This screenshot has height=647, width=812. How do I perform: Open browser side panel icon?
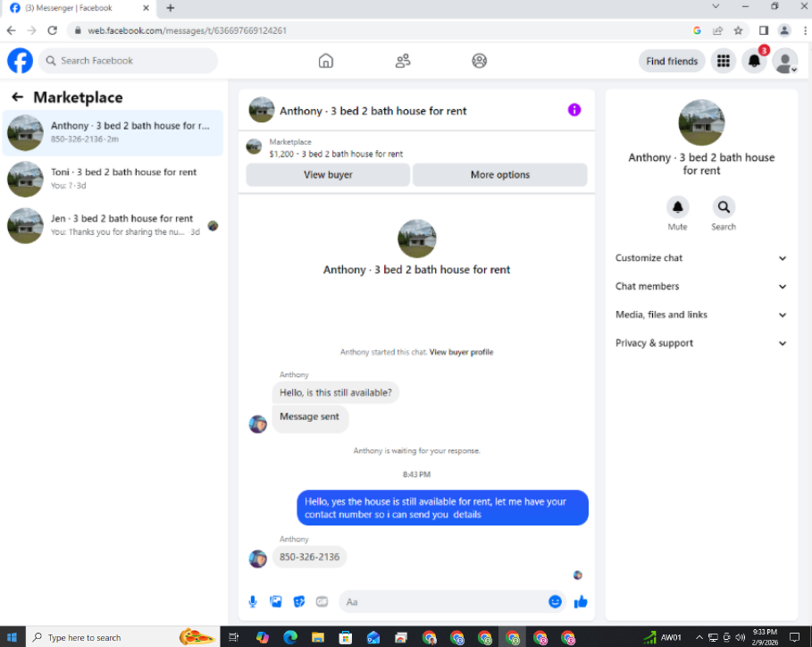click(764, 30)
